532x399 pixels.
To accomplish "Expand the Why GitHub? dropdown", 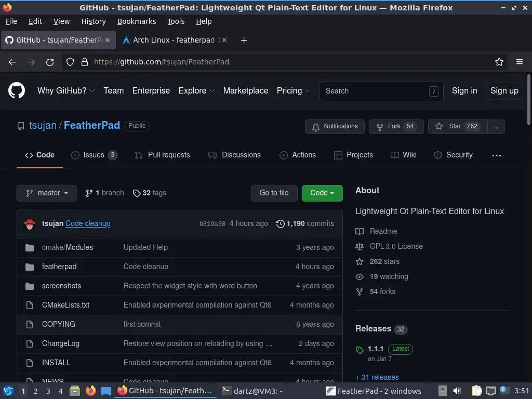I will point(66,90).
